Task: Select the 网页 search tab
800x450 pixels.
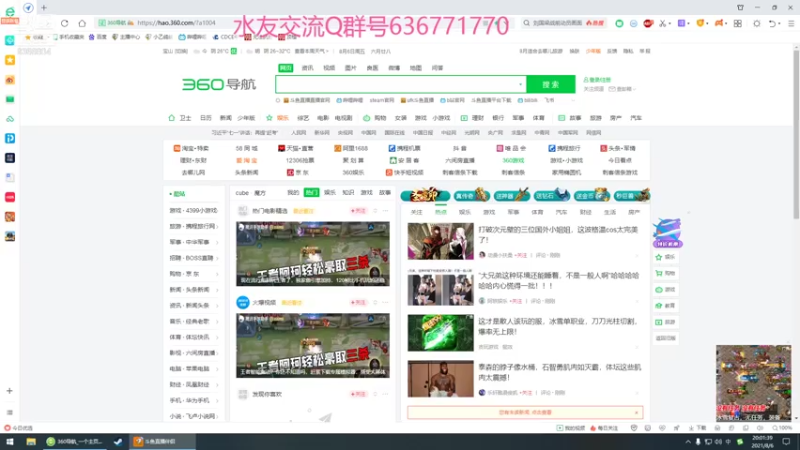Action: coord(286,68)
